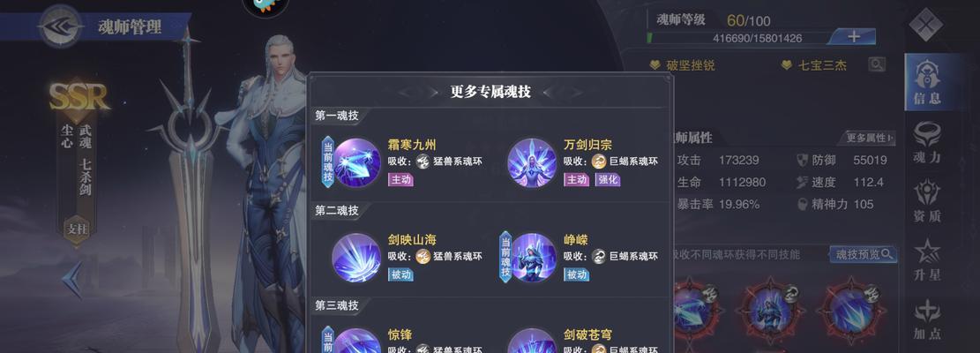The width and height of the screenshot is (980, 353).
Task: Click the experience progress bar 416690/15801426
Action: coord(739,38)
